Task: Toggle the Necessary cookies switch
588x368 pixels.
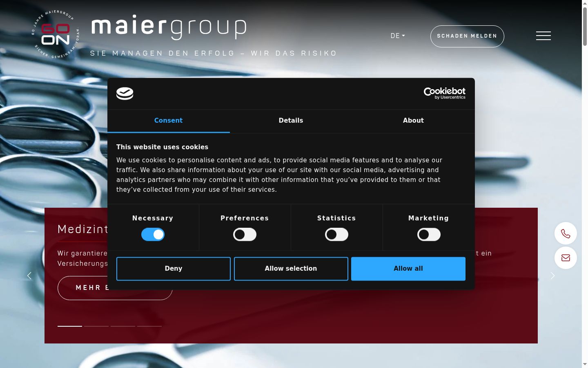Action: 153,234
